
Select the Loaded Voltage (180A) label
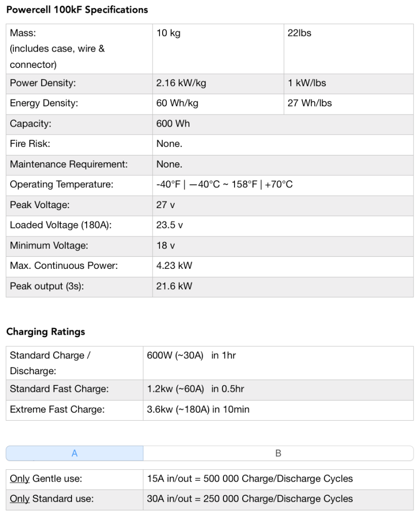point(61,225)
